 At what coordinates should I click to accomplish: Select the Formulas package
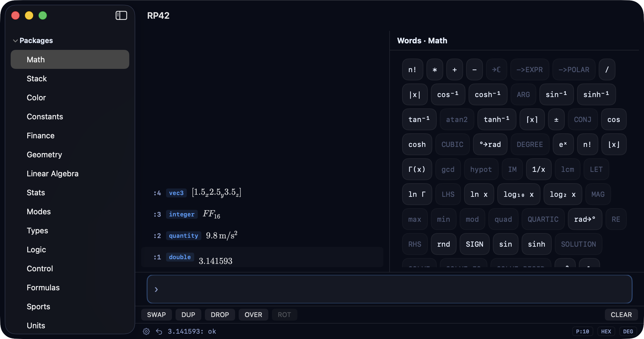[x=70, y=287]
